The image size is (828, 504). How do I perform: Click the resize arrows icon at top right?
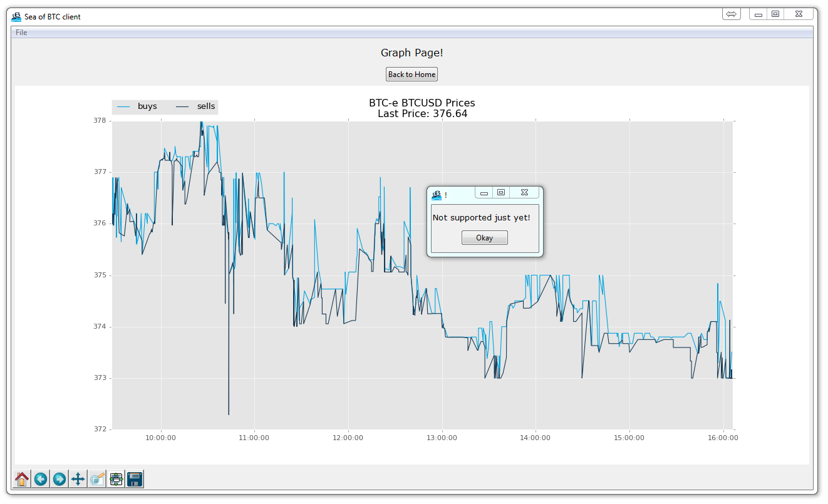coord(731,13)
